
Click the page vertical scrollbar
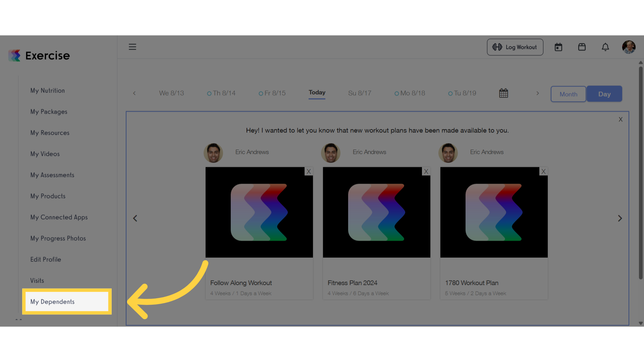pos(641,173)
